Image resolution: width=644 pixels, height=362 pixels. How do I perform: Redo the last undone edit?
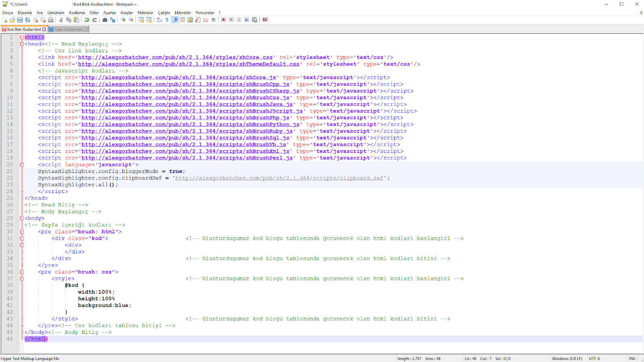[95, 20]
